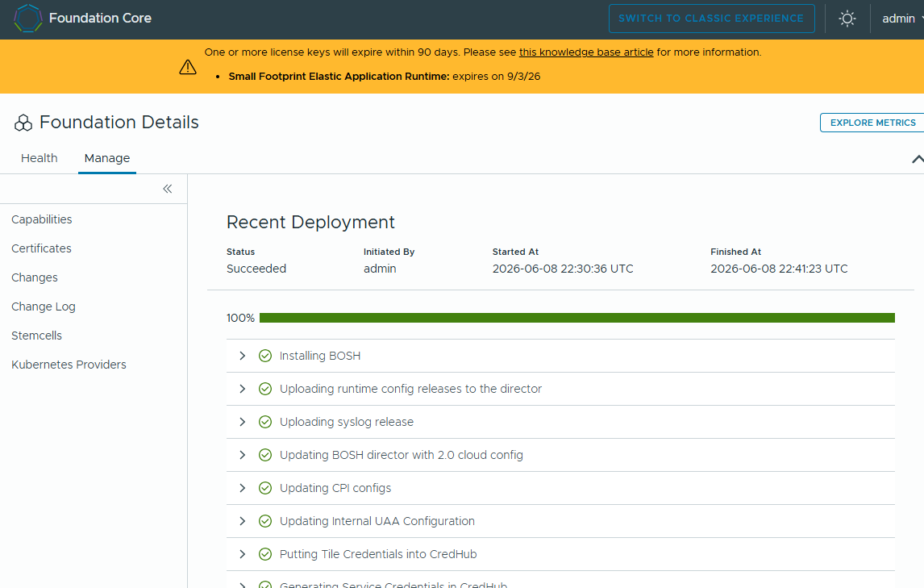This screenshot has width=924, height=588.
Task: Click success check icon for Updating Internal UAA
Action: coord(265,521)
